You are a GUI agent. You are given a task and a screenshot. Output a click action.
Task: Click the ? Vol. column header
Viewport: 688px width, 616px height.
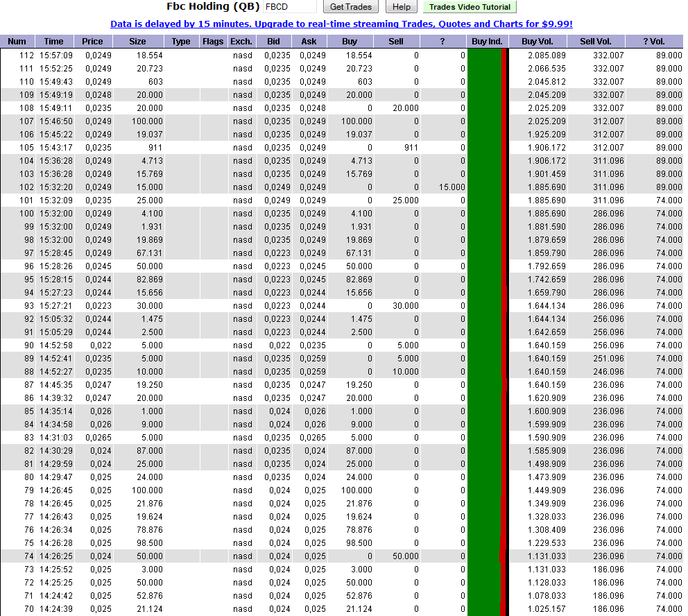click(654, 41)
